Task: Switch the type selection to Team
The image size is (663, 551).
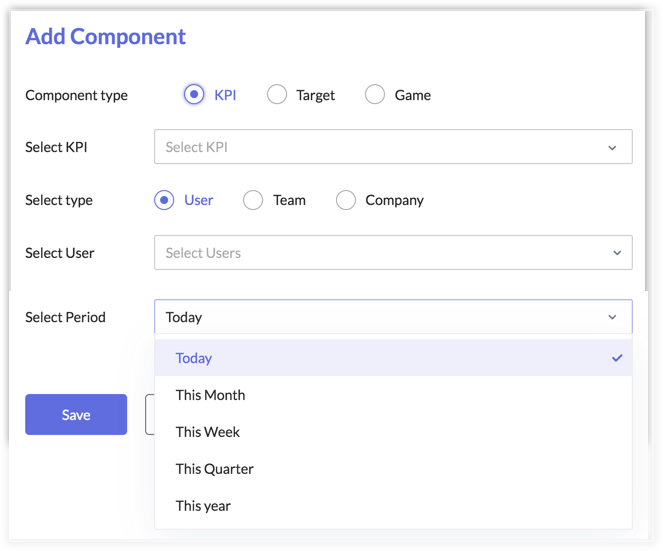Action: click(254, 200)
